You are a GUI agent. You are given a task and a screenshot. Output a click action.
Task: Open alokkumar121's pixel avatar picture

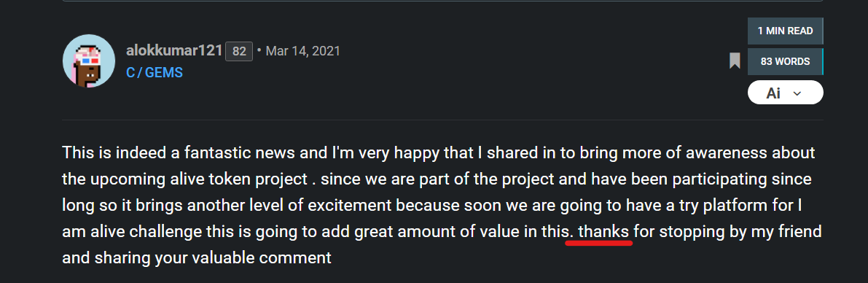89,61
